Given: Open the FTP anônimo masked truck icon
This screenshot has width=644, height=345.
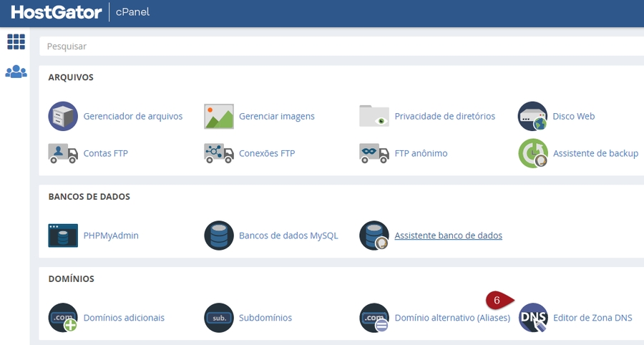Looking at the screenshot, I should click(x=374, y=153).
